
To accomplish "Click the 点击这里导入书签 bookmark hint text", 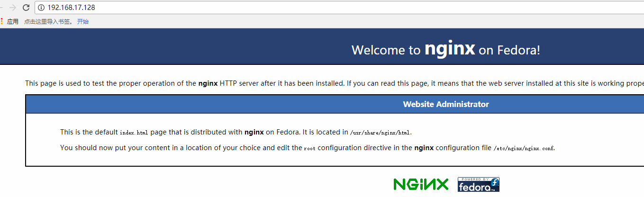I will click(x=49, y=21).
